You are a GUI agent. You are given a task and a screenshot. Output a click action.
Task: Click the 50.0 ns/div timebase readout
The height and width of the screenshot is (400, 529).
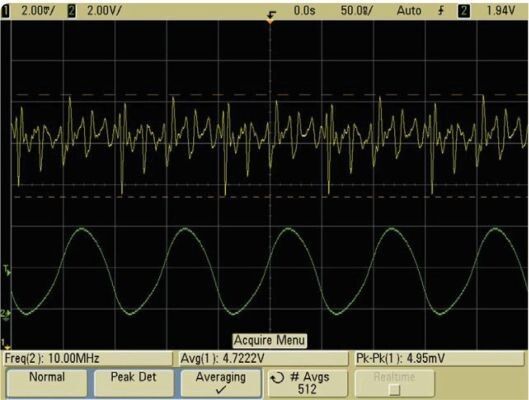tap(357, 10)
